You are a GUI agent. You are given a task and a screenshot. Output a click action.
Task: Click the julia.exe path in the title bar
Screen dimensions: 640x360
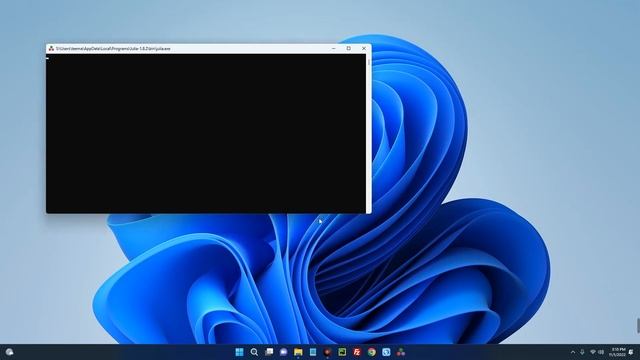113,49
